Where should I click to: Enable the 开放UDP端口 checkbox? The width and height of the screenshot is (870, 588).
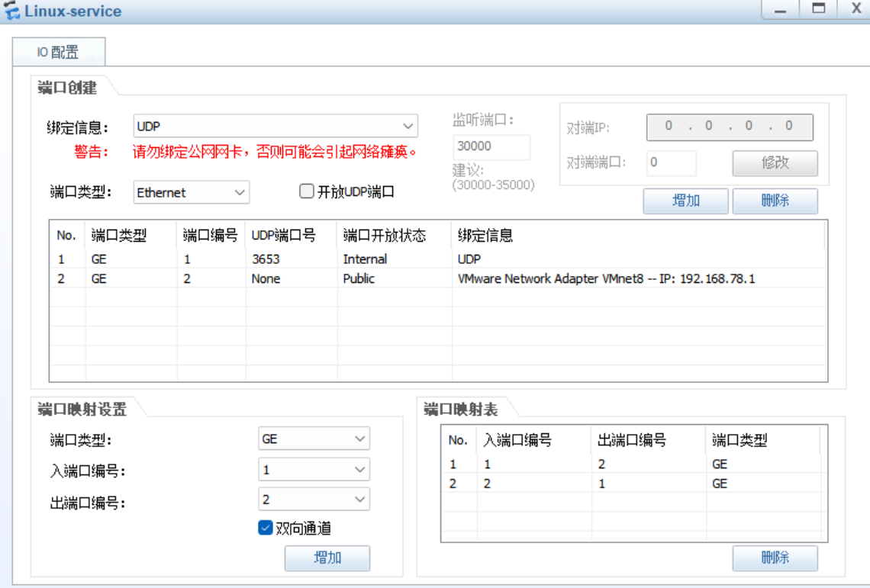(x=306, y=191)
